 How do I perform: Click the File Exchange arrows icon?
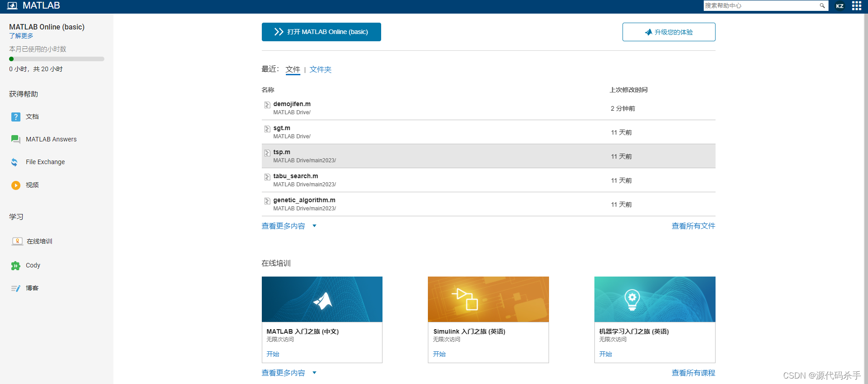[15, 162]
